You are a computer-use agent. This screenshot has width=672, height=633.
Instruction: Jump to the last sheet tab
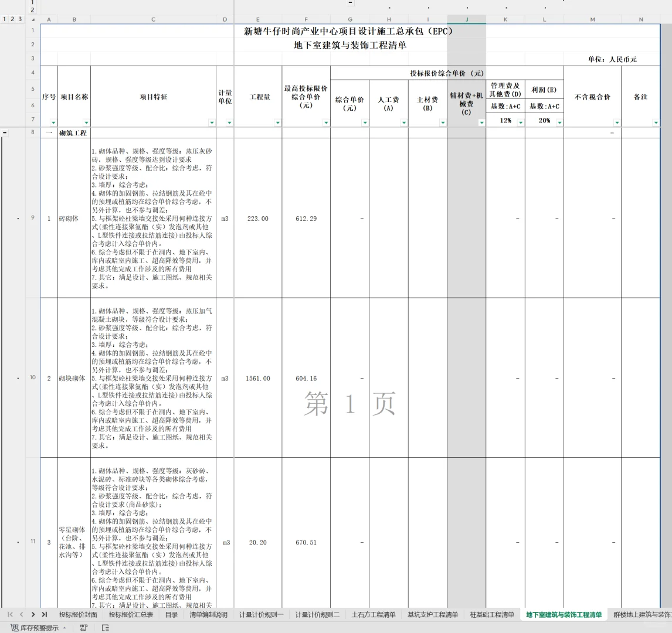click(44, 614)
